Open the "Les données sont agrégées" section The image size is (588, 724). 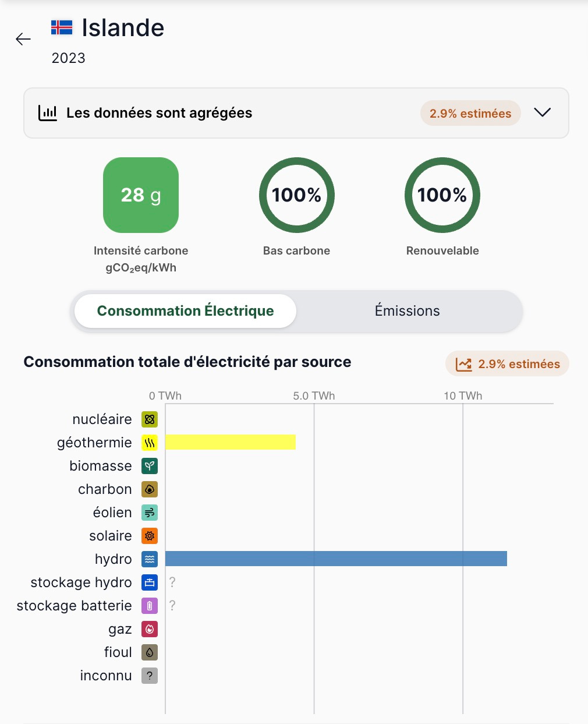coord(159,113)
